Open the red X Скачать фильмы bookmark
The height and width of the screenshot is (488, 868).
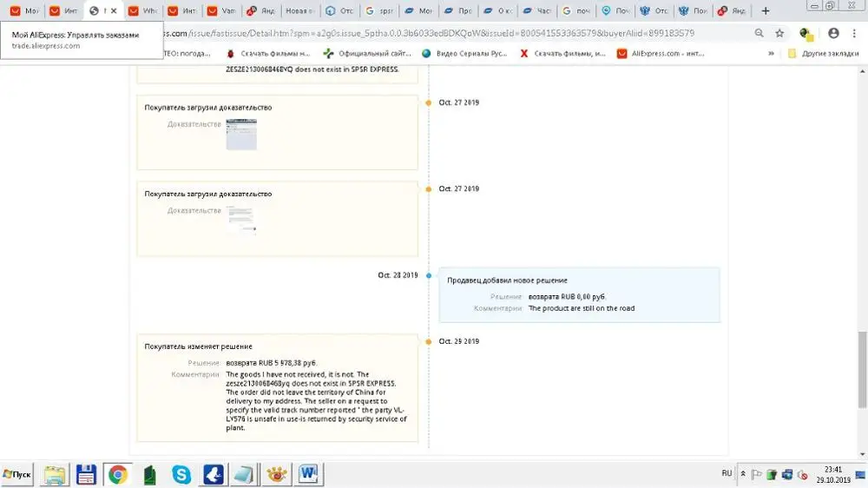click(562, 54)
